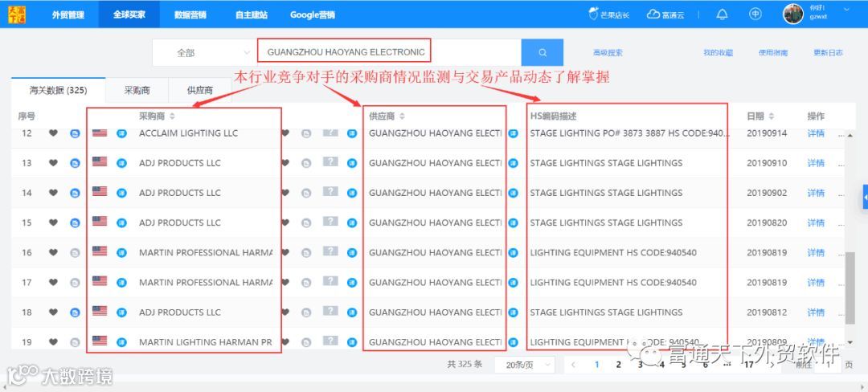Click the table's vertical scrollbar thumb
868x392 pixels.
[851, 288]
